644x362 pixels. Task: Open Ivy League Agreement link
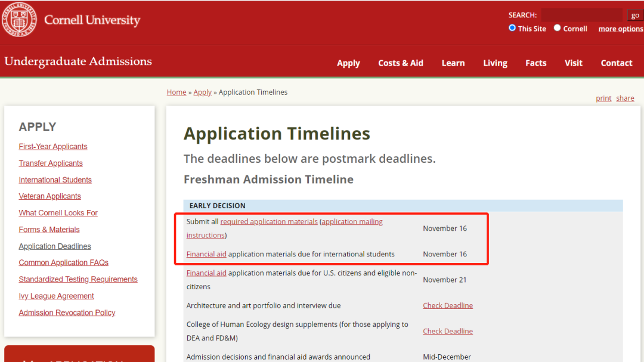point(56,296)
